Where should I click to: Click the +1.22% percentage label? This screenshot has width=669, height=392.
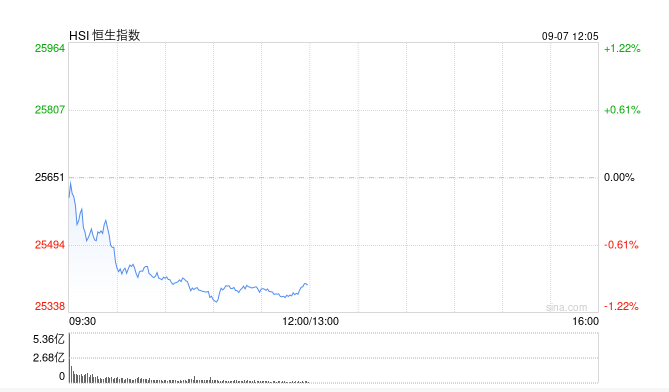pos(622,48)
